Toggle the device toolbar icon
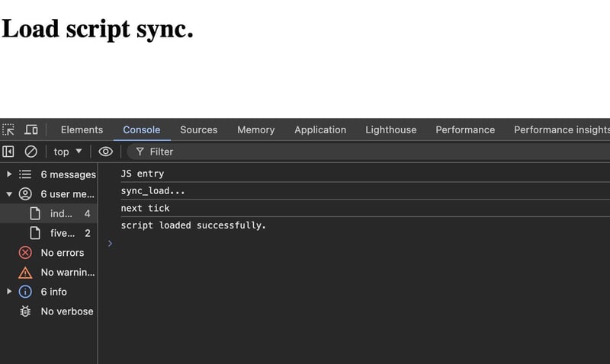 [x=31, y=129]
